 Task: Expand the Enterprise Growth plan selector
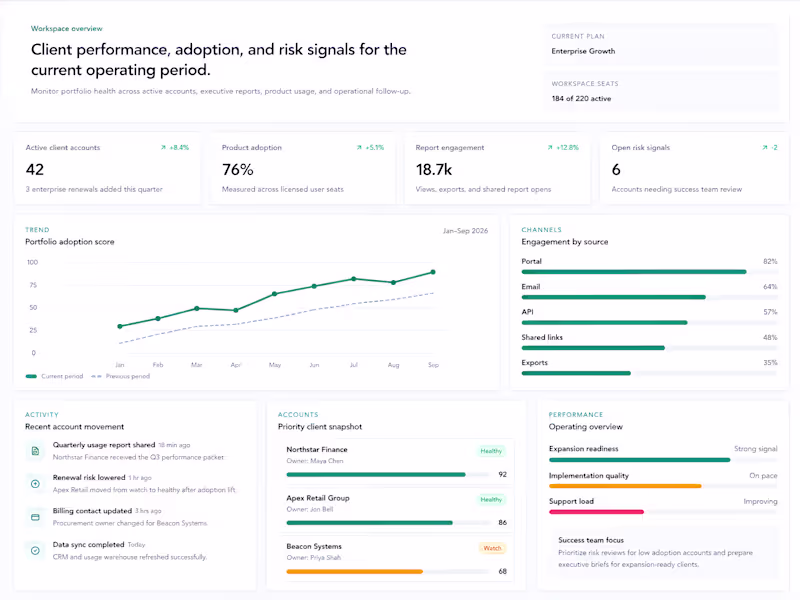pyautogui.click(x=583, y=50)
